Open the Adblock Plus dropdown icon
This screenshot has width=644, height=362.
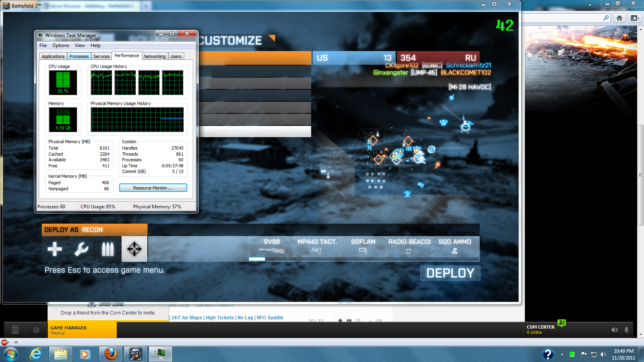pos(5,342)
